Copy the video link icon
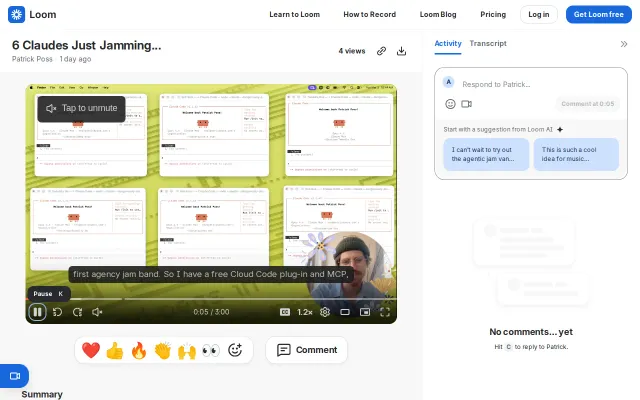Image resolution: width=640 pixels, height=400 pixels. [381, 51]
